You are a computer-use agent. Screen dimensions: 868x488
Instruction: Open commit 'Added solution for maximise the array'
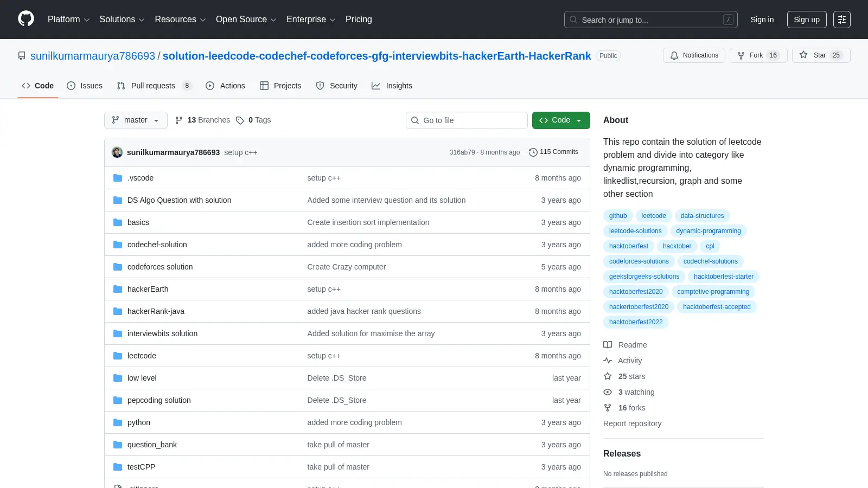point(371,333)
